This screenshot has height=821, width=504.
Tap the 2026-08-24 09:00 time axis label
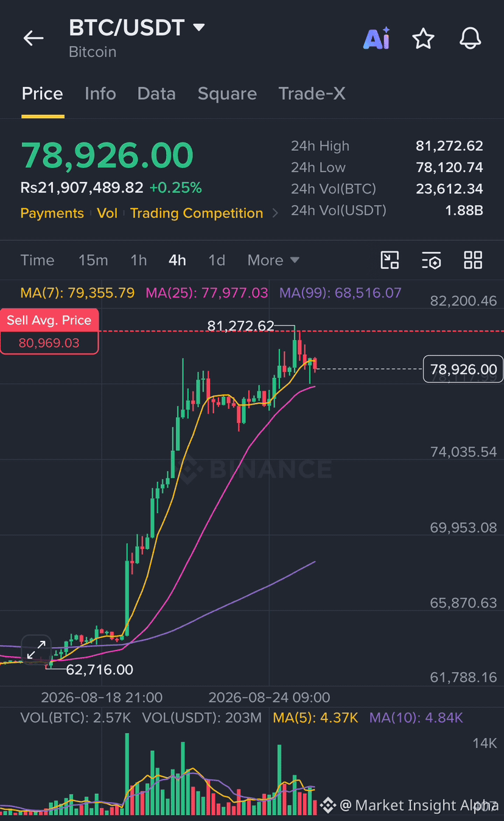[x=269, y=697]
